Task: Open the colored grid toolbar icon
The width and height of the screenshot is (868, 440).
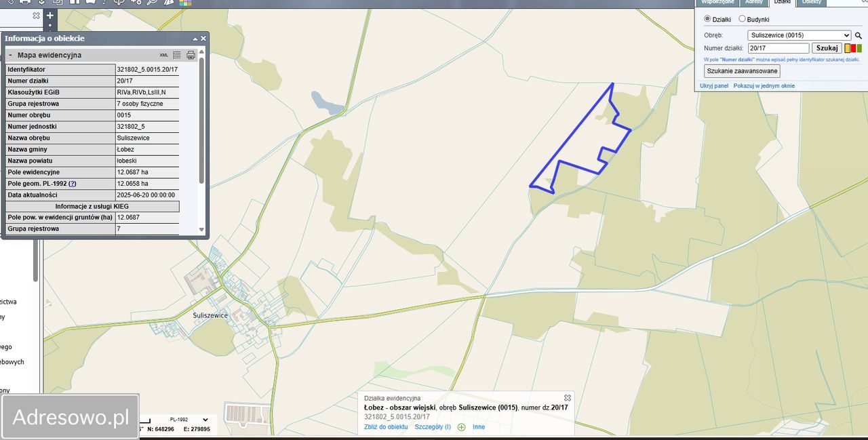Action: (185, 3)
